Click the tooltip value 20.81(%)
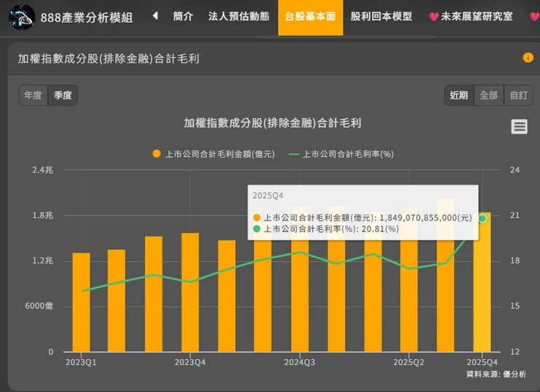The height and width of the screenshot is (392, 540). pyautogui.click(x=380, y=228)
